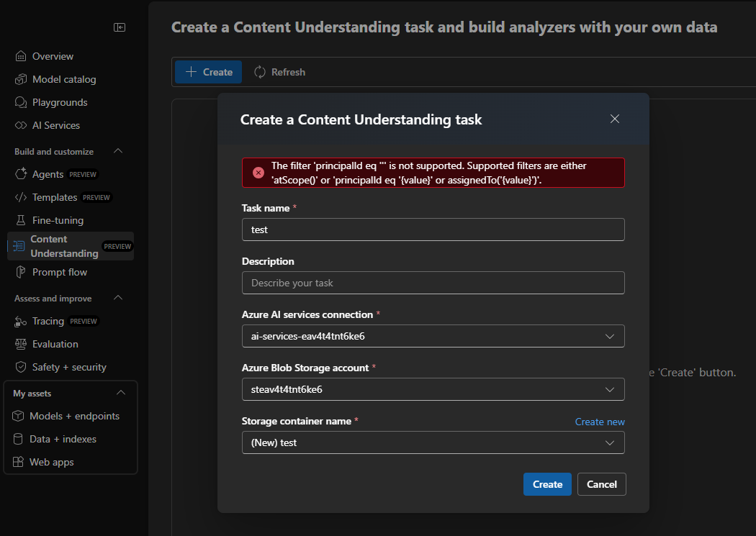Select Prompt flow label in sidebar
This screenshot has width=756, height=536.
pyautogui.click(x=60, y=272)
